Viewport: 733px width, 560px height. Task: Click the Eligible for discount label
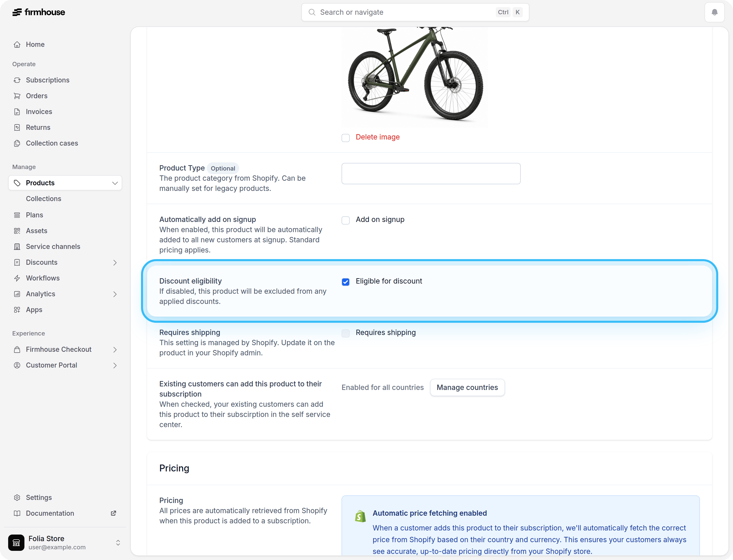pos(389,281)
